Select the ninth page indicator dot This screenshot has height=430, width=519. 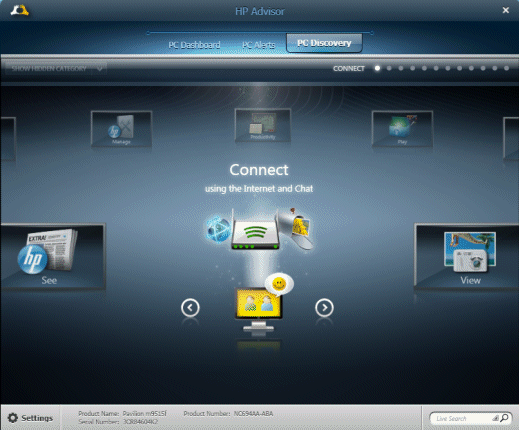[471, 68]
